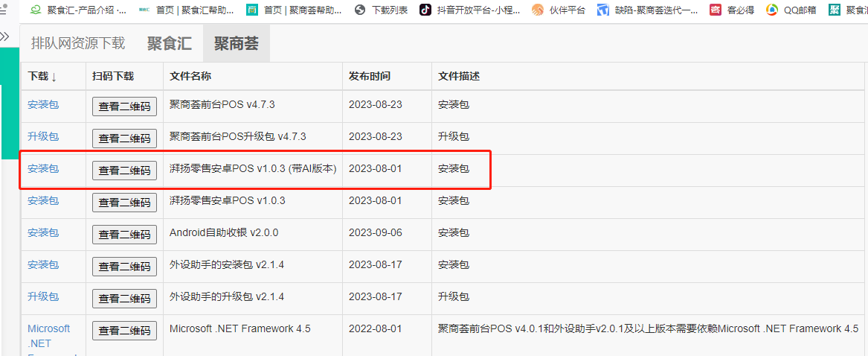868x356 pixels.
Task: Click date 2023-08-17 in 外设助手的安装包 row
Action: [x=376, y=265]
